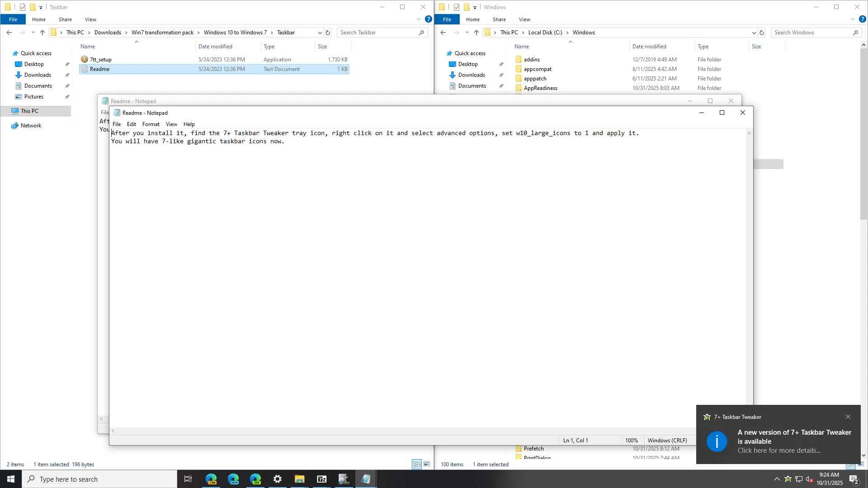Click the Windows folder vertical scrollbar thumb
Screen dimensions: 868x488
pos(863,133)
